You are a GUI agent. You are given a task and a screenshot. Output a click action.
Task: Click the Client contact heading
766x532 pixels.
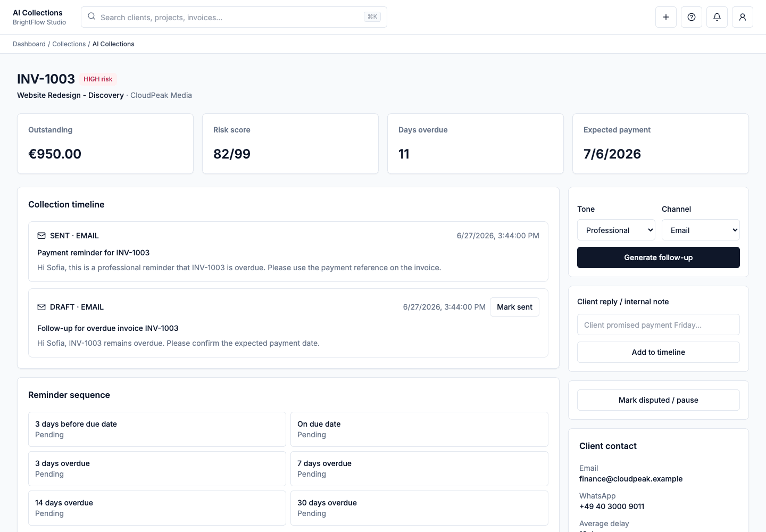pyautogui.click(x=608, y=446)
